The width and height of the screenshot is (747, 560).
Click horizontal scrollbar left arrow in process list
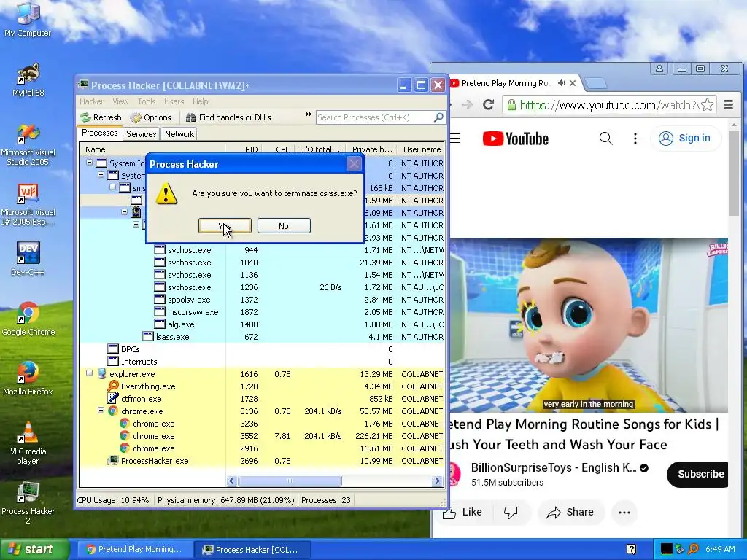click(x=232, y=481)
